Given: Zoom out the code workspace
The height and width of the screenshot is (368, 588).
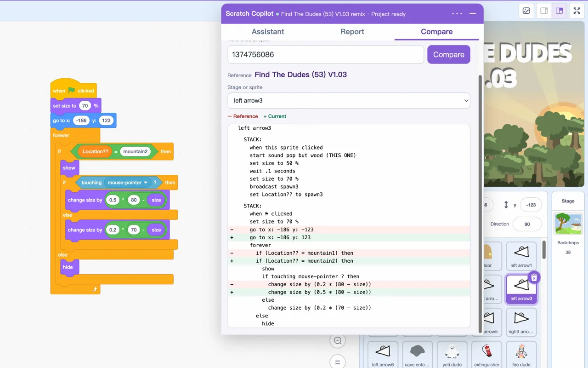Looking at the screenshot, I should [338, 341].
